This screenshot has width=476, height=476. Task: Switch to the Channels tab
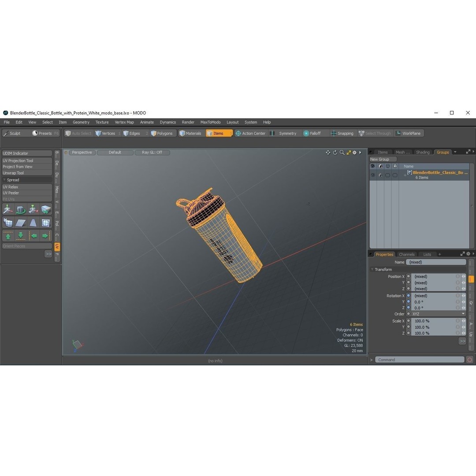coord(407,254)
